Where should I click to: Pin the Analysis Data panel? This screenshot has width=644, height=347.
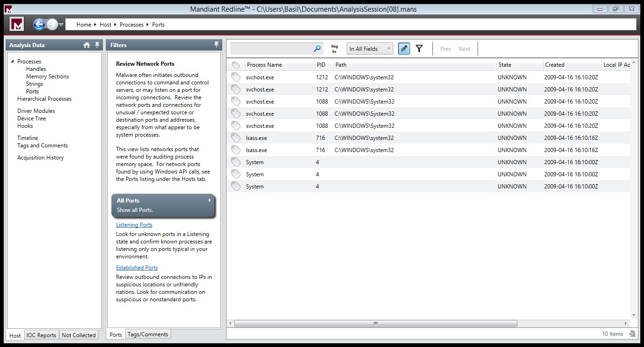[97, 45]
